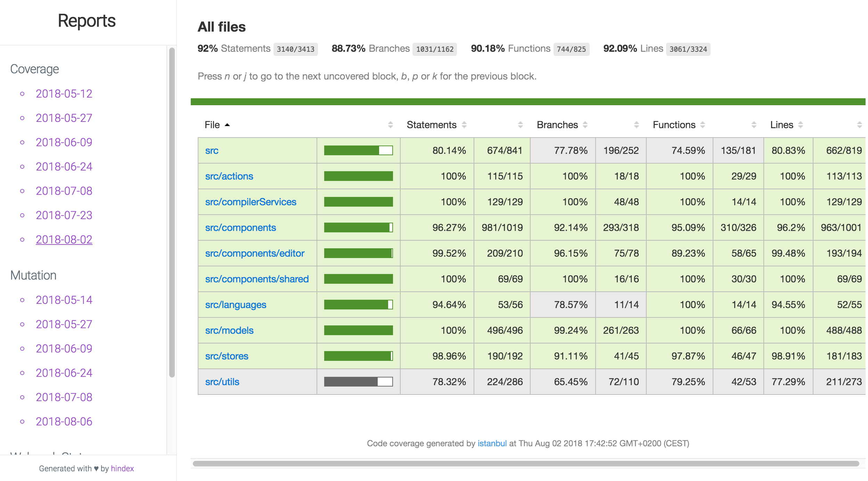This screenshot has height=481, width=868.
Task: Open the src/components/editor folder
Action: coord(255,254)
